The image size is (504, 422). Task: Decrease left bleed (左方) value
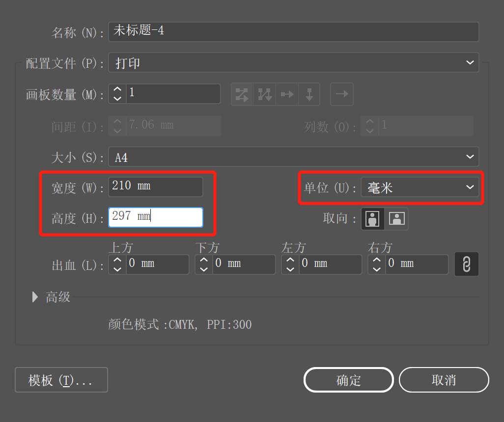tap(290, 269)
